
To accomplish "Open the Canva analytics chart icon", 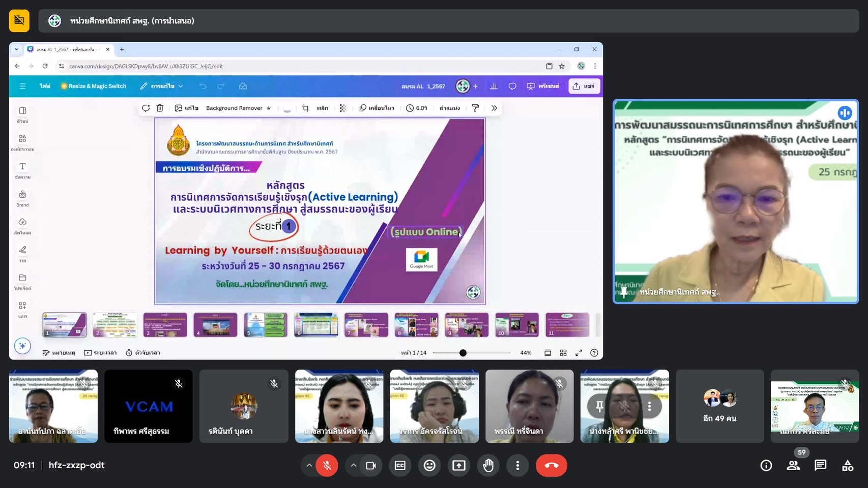I will coord(494,86).
